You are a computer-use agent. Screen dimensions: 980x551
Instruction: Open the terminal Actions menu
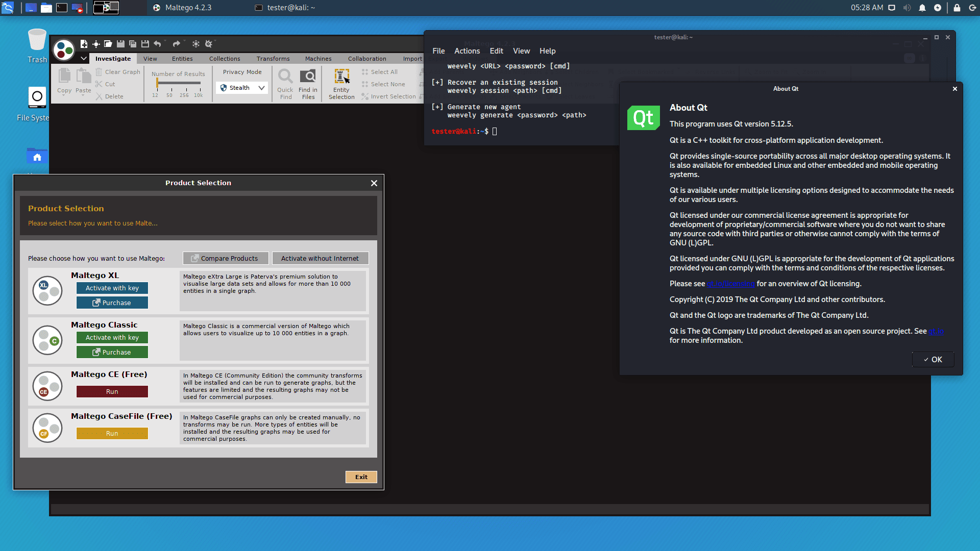click(467, 51)
